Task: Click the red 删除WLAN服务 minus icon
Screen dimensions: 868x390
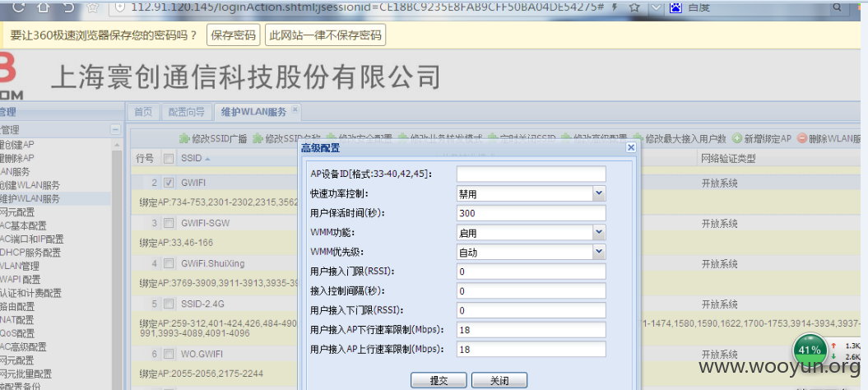Action: (x=802, y=138)
